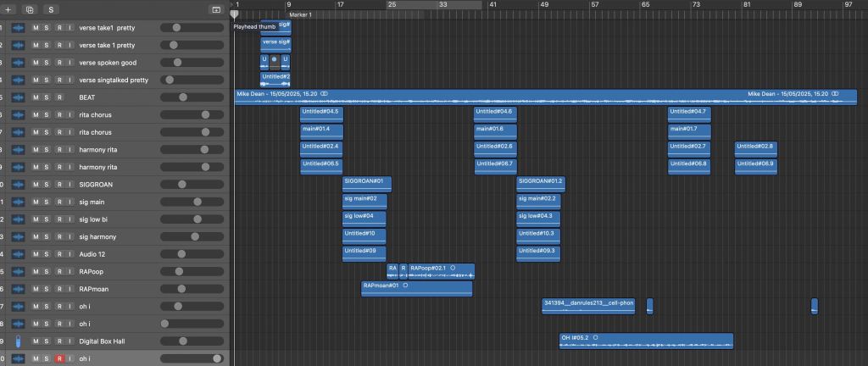
Task: Click the global solo S button in header
Action: [x=51, y=9]
